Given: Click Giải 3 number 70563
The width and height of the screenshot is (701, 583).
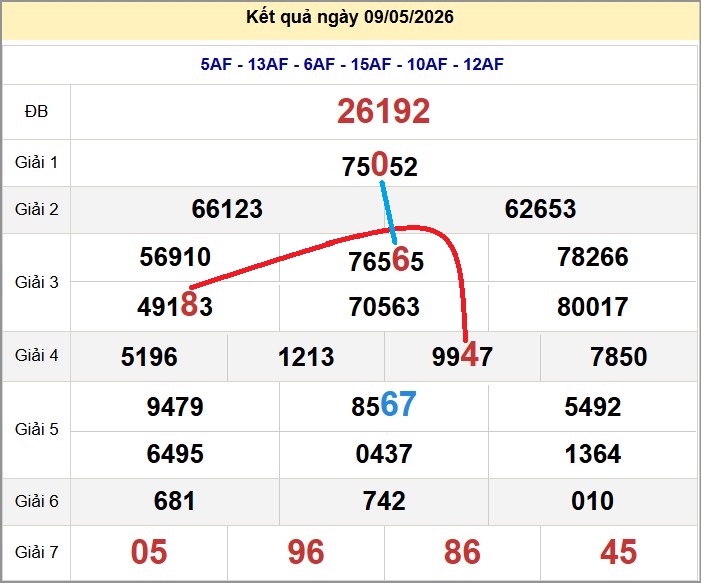Looking at the screenshot, I should click(384, 307).
